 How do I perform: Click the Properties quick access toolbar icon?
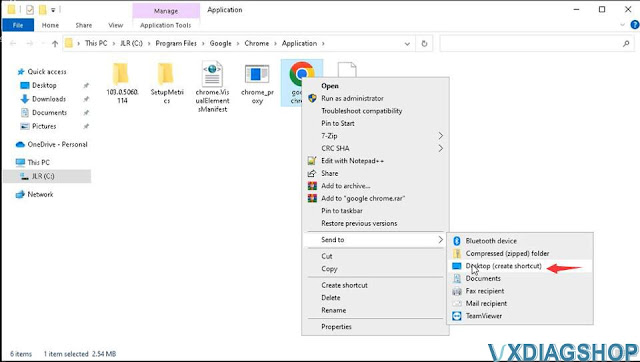(30, 9)
